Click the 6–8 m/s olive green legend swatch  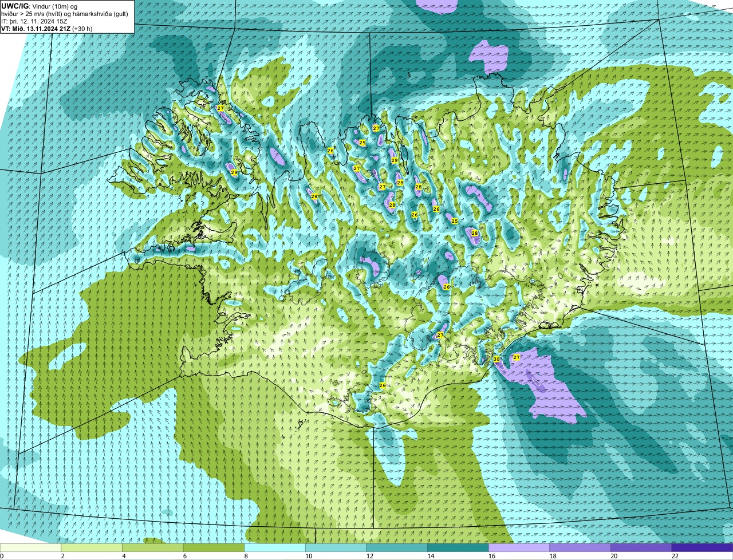[x=214, y=547]
